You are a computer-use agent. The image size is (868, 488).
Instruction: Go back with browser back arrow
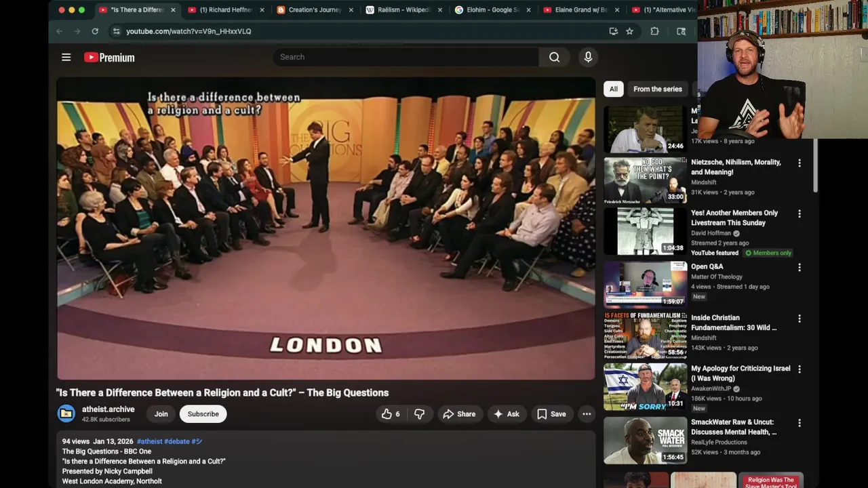click(60, 31)
